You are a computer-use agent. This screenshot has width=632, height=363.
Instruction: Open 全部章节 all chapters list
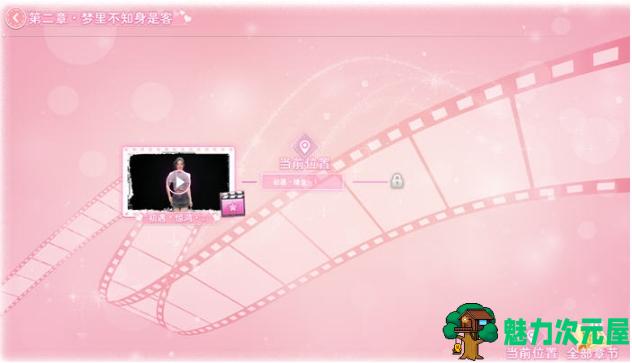coord(593,353)
